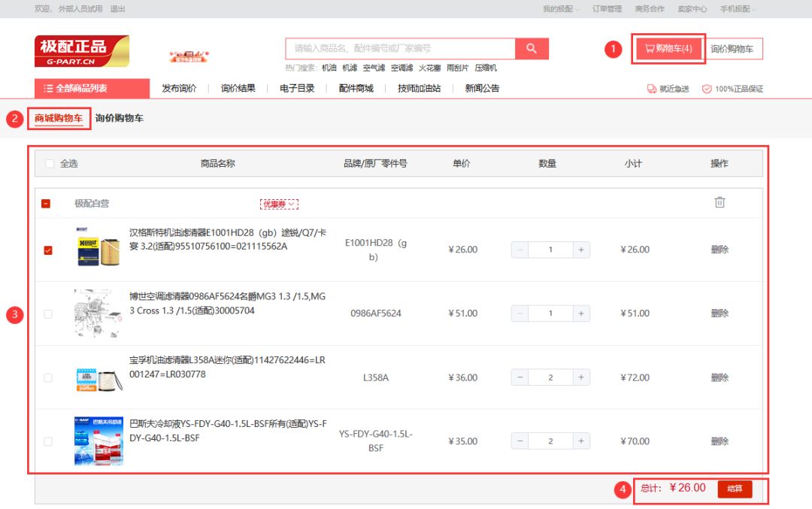
Task: Click hot search term 机油
Action: 329,68
